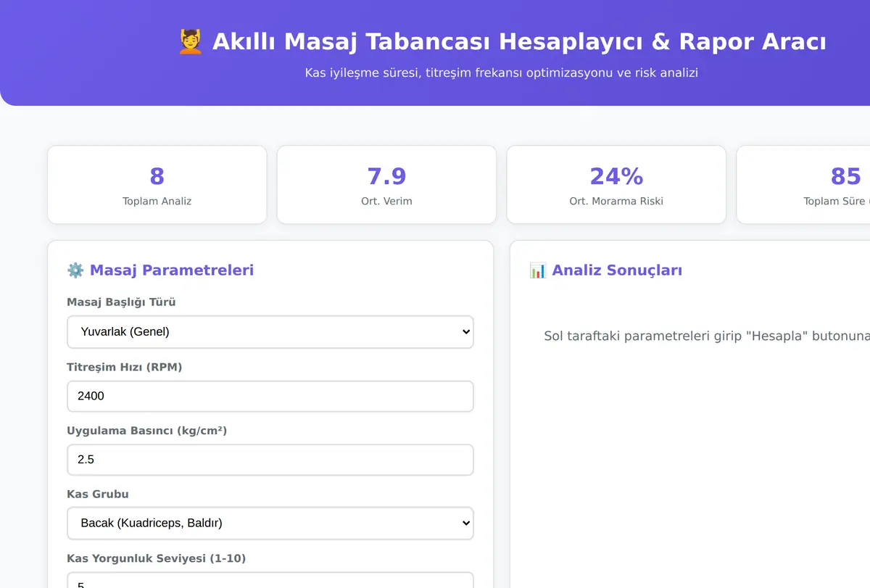870x588 pixels.
Task: Click the '7.9' value
Action: [386, 176]
